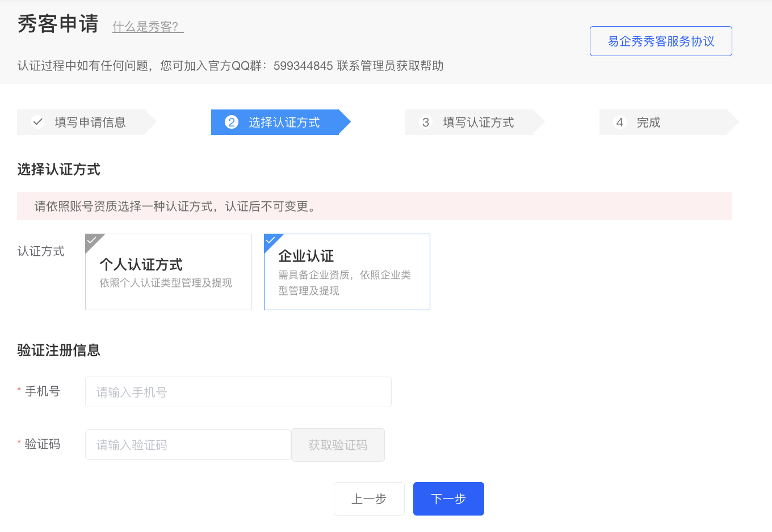This screenshot has height=532, width=772.
Task: Jump to the 填写认证方式 step
Action: 478,123
